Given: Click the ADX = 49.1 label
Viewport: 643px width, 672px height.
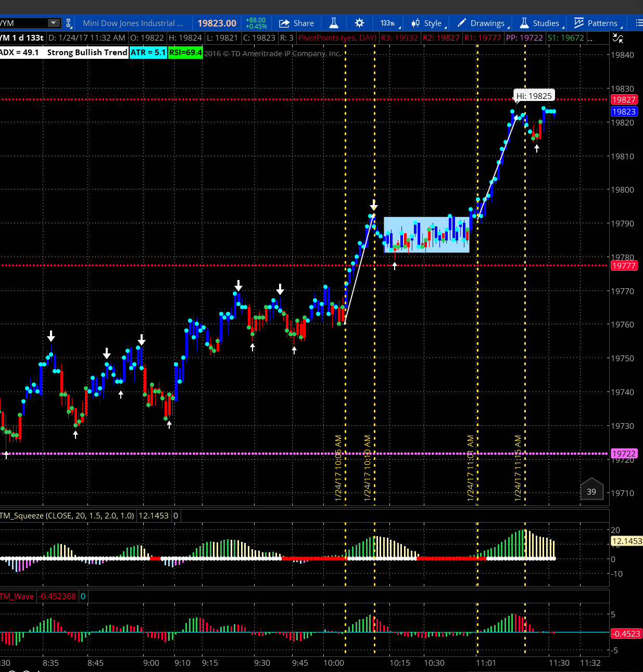Looking at the screenshot, I should coord(20,53).
